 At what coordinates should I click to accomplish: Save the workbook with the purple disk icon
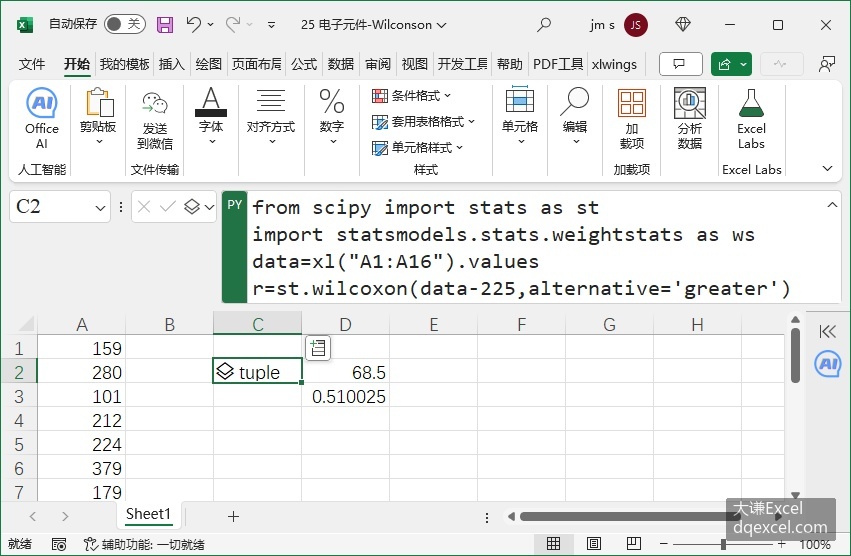(165, 25)
